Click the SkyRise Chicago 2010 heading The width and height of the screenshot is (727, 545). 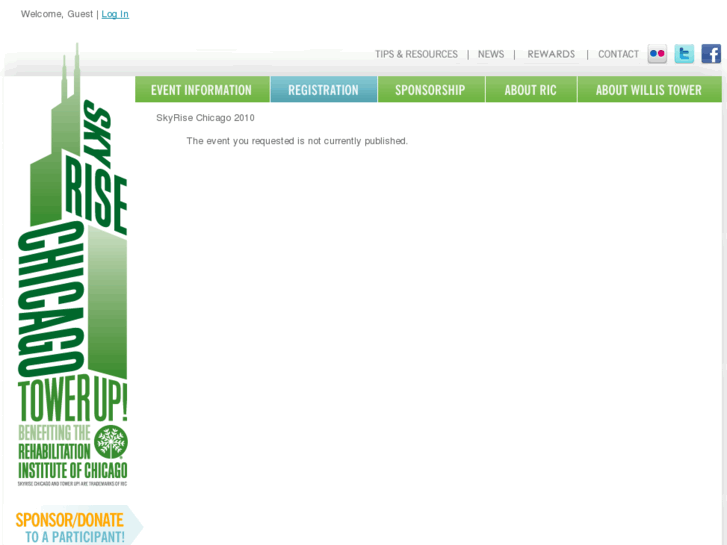click(205, 118)
